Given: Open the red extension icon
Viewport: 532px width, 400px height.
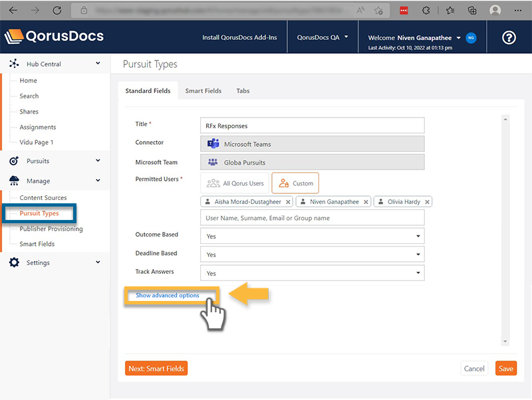Looking at the screenshot, I should 404,11.
